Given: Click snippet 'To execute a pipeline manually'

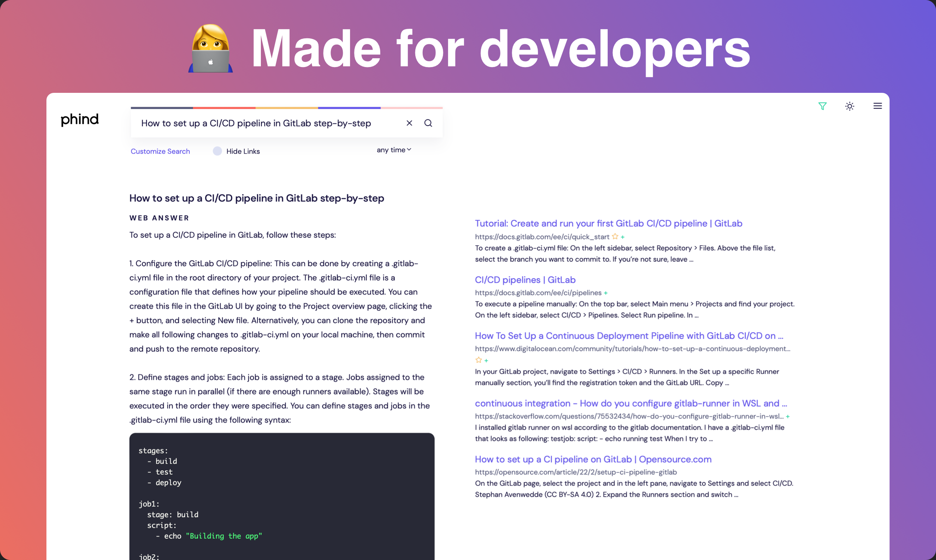Looking at the screenshot, I should tap(635, 309).
